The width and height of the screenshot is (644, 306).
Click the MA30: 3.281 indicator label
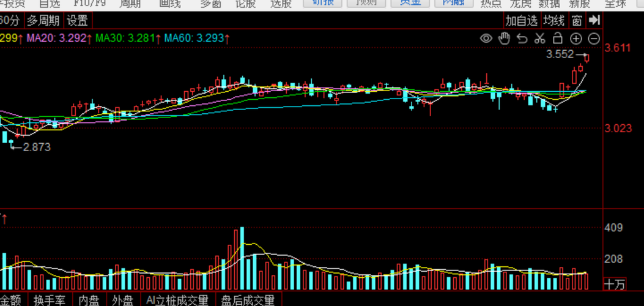pyautogui.click(x=125, y=39)
